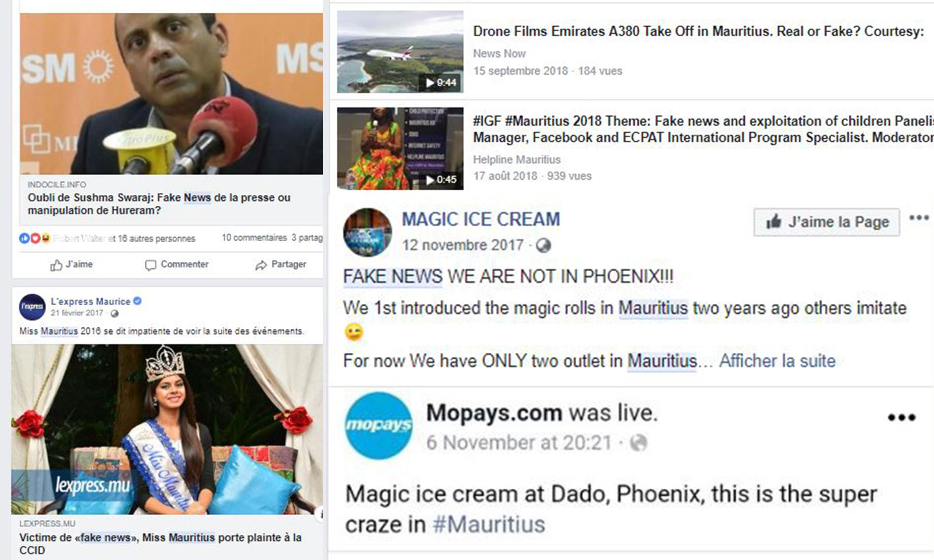Like the page with J'aime la Page button

pyautogui.click(x=827, y=222)
